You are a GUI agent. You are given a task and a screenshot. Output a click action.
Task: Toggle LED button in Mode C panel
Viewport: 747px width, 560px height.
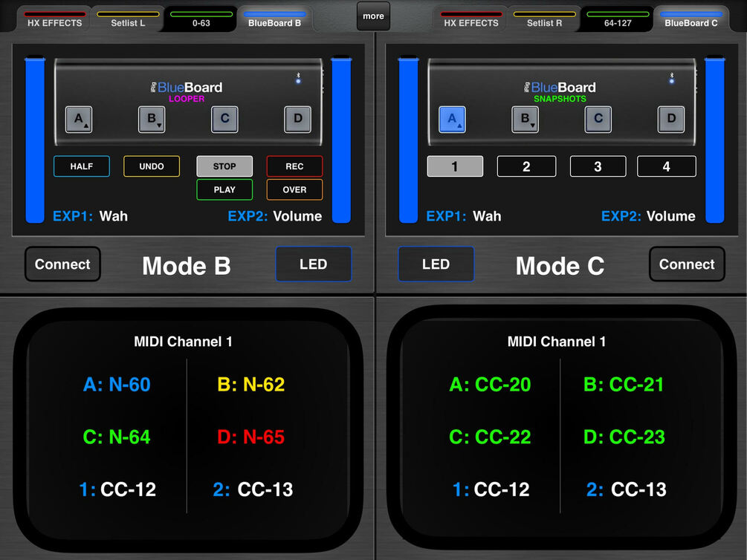(436, 264)
